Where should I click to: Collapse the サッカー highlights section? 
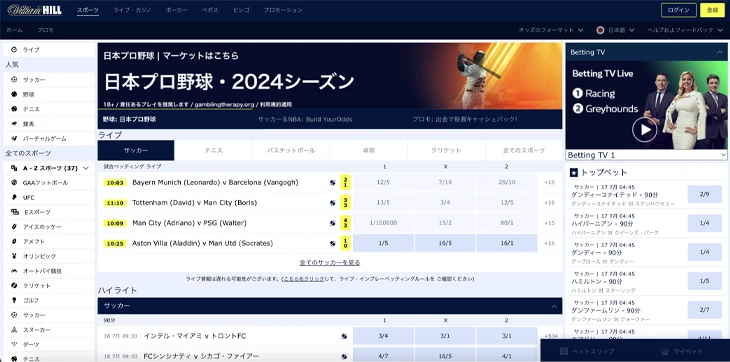(554, 306)
